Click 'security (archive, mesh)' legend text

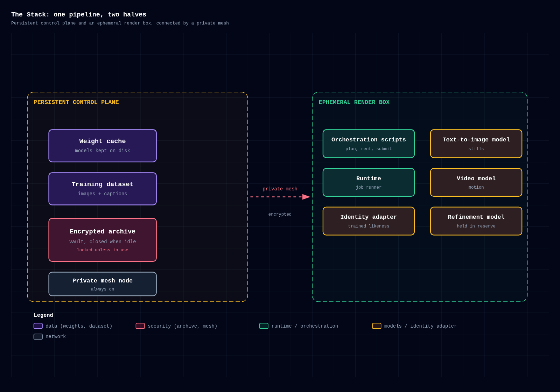(x=182, y=326)
